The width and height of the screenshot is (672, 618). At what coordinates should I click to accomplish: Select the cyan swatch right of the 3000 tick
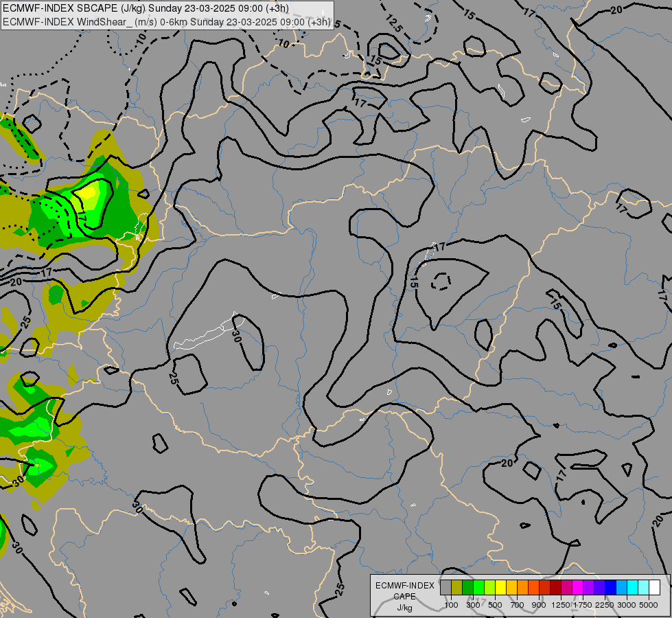point(633,587)
